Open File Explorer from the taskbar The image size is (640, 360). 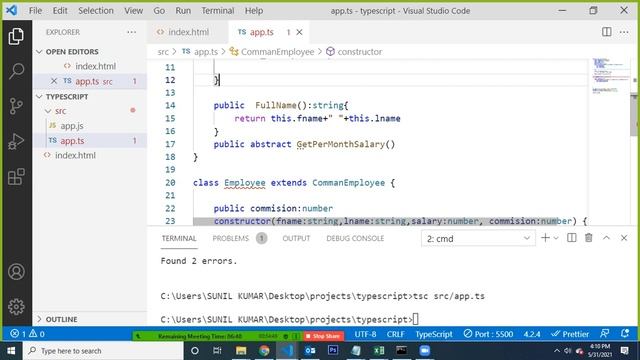coord(241,351)
